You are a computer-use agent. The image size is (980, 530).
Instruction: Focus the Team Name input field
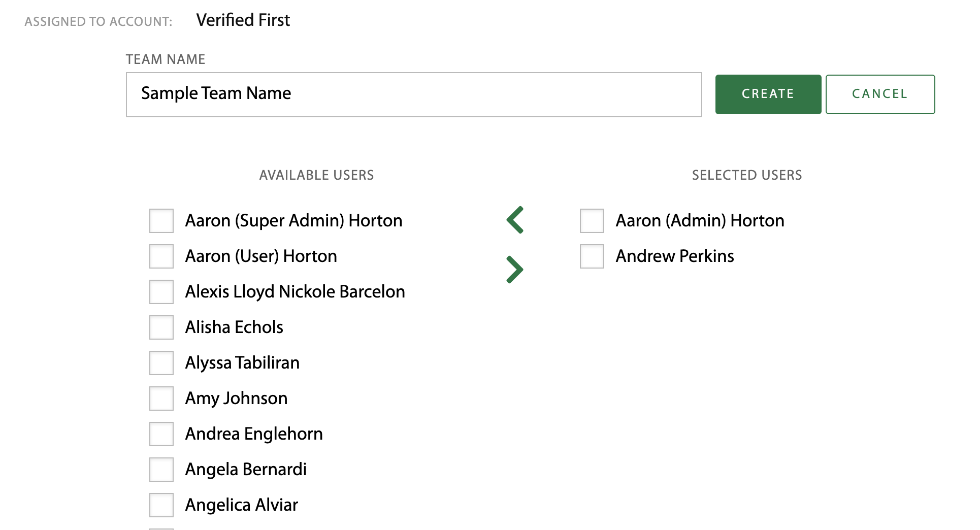[413, 94]
